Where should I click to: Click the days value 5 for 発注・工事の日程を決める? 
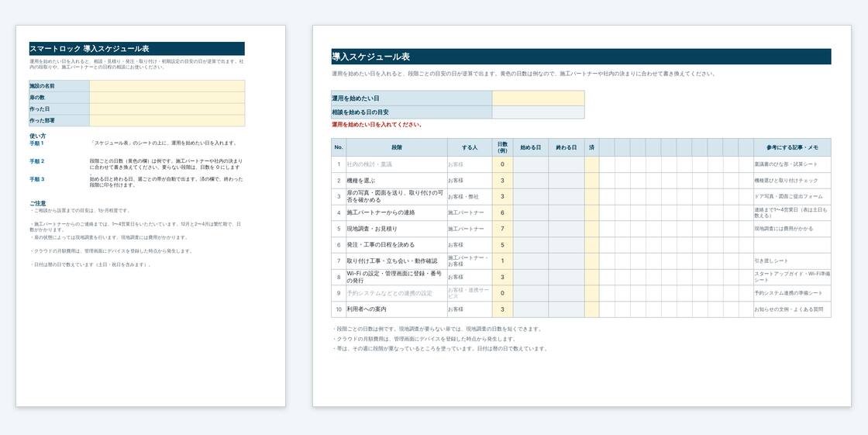point(503,245)
